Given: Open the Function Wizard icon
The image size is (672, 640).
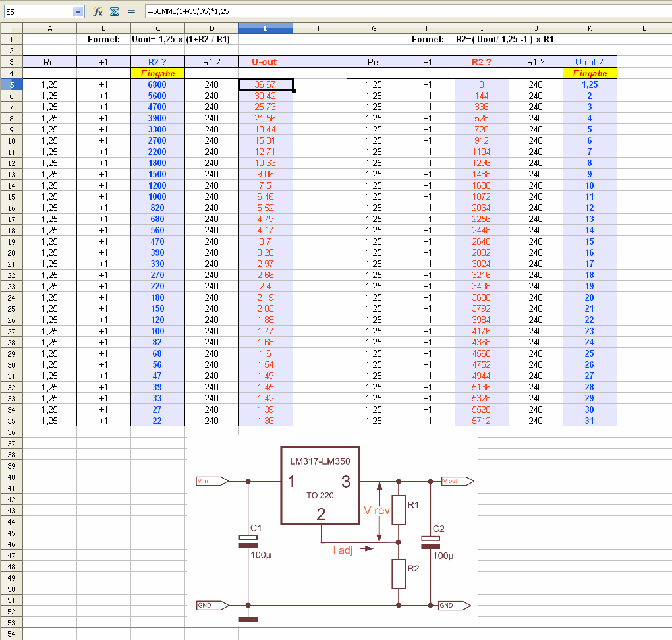Looking at the screenshot, I should pos(98,12).
